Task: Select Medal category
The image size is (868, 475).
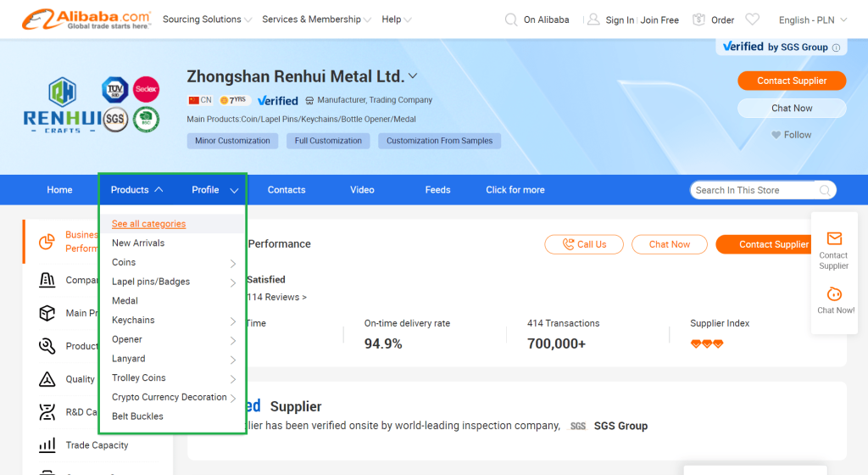Action: tap(125, 300)
